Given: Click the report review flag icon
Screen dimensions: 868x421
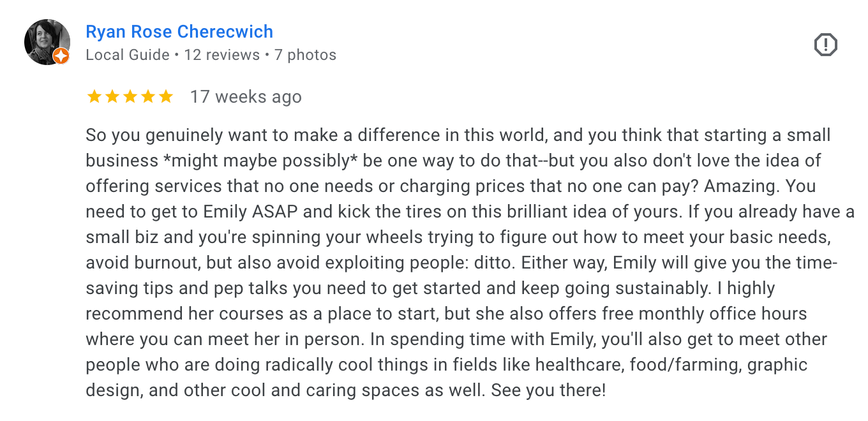Looking at the screenshot, I should [825, 45].
